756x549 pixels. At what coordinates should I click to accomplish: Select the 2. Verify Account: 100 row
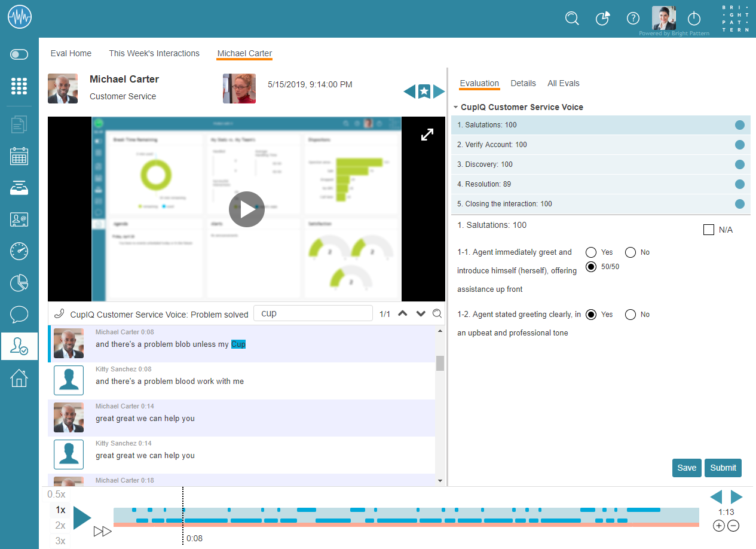click(601, 145)
